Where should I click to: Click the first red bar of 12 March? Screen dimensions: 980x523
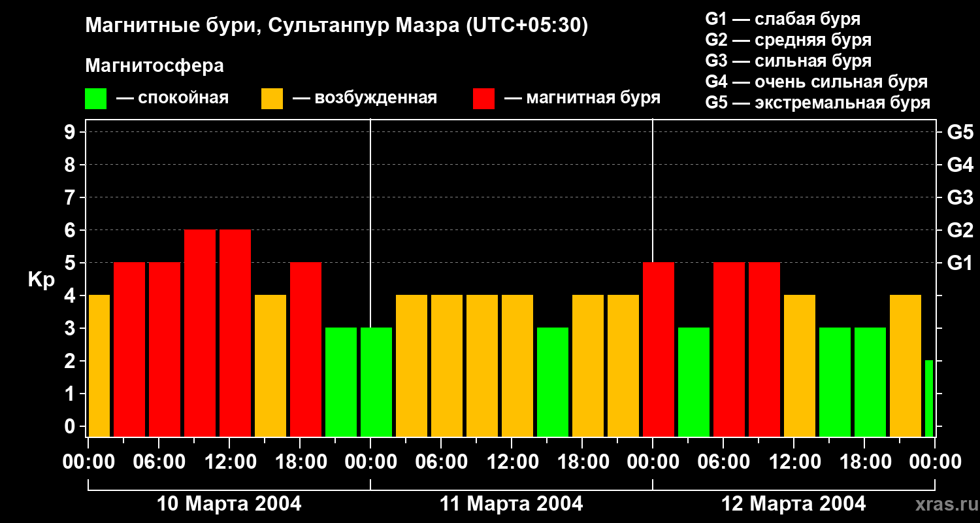pyautogui.click(x=659, y=349)
